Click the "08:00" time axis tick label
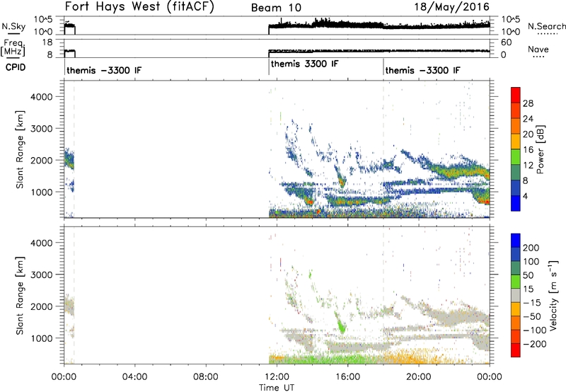The height and width of the screenshot is (392, 566). pyautogui.click(x=206, y=377)
